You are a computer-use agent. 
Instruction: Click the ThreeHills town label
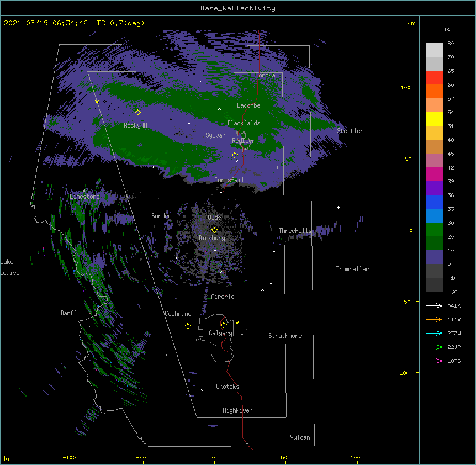[x=295, y=231]
